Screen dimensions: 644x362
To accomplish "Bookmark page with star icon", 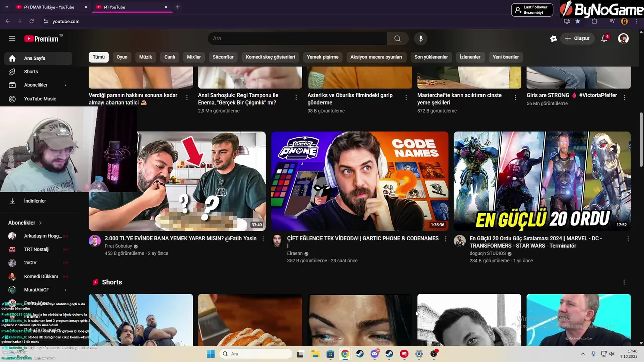I will [x=578, y=21].
